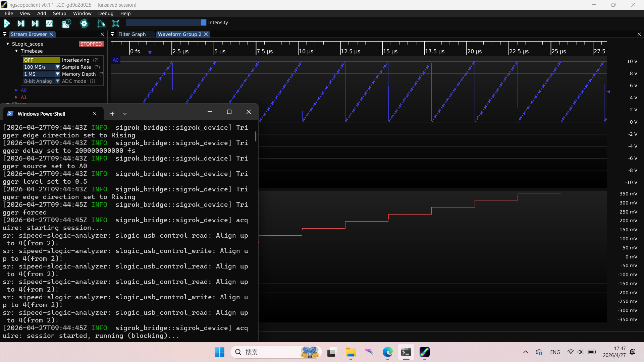Image resolution: width=644 pixels, height=362 pixels.
Task: Click the fullscreen frame toolbar icon
Action: click(x=116, y=23)
